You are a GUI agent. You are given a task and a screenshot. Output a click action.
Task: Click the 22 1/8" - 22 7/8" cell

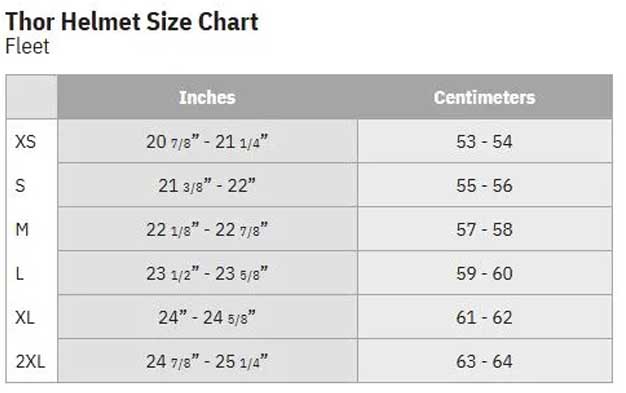208,229
